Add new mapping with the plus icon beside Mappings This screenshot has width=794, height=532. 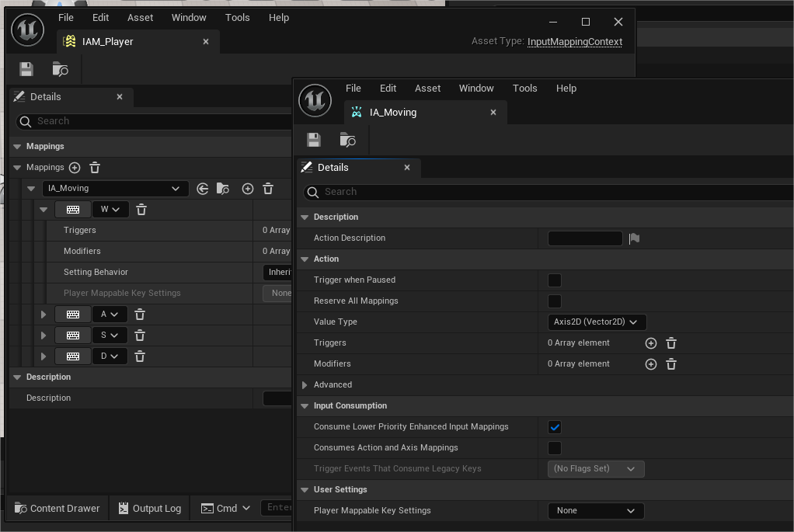(x=75, y=168)
